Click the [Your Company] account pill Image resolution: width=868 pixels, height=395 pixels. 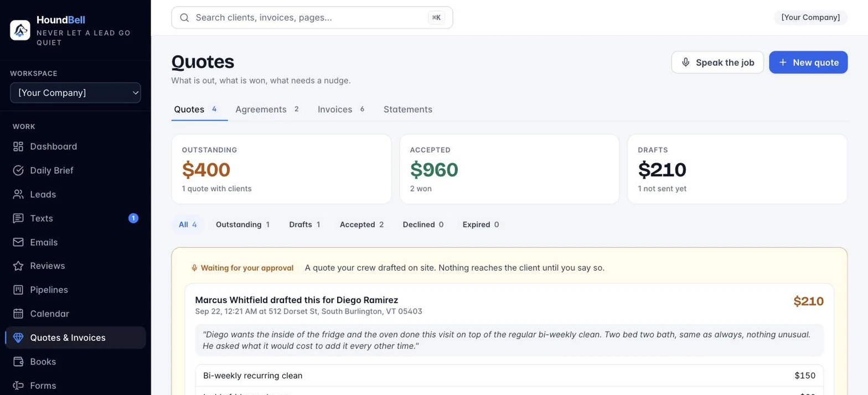point(810,18)
